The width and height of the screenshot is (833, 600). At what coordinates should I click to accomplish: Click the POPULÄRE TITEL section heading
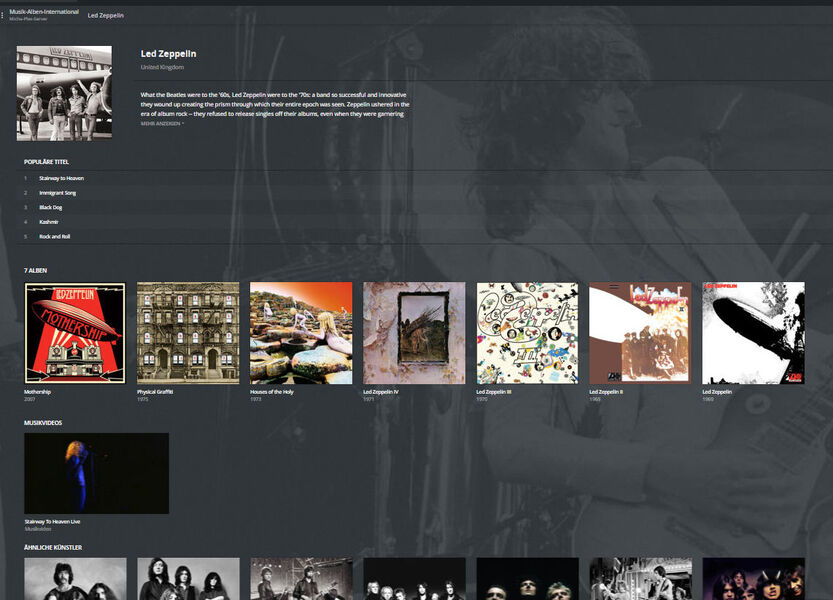click(46, 162)
